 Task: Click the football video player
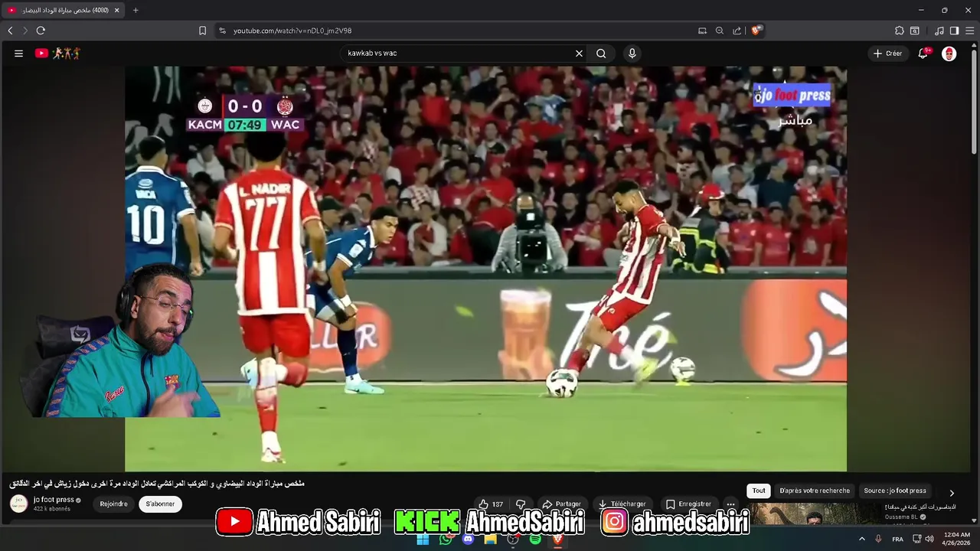pyautogui.click(x=485, y=269)
